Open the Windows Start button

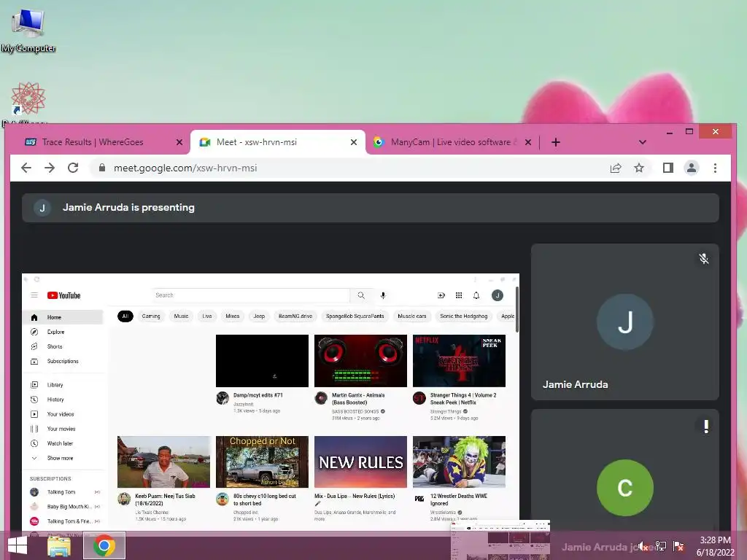click(18, 545)
